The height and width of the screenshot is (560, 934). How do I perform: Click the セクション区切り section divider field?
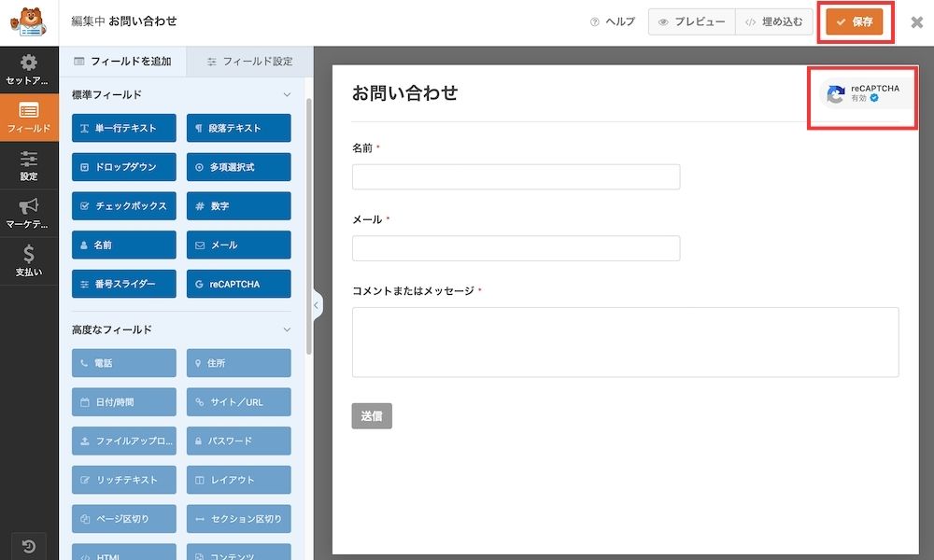(x=238, y=519)
